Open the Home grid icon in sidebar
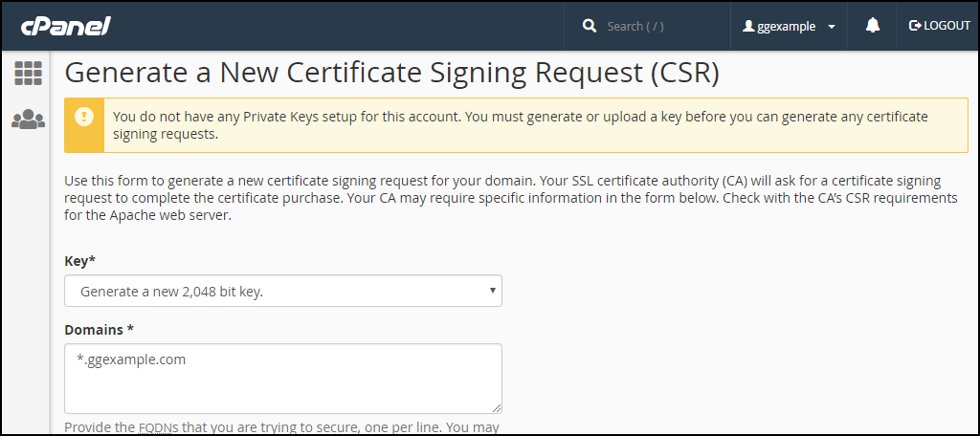This screenshot has height=436, width=980. click(28, 73)
